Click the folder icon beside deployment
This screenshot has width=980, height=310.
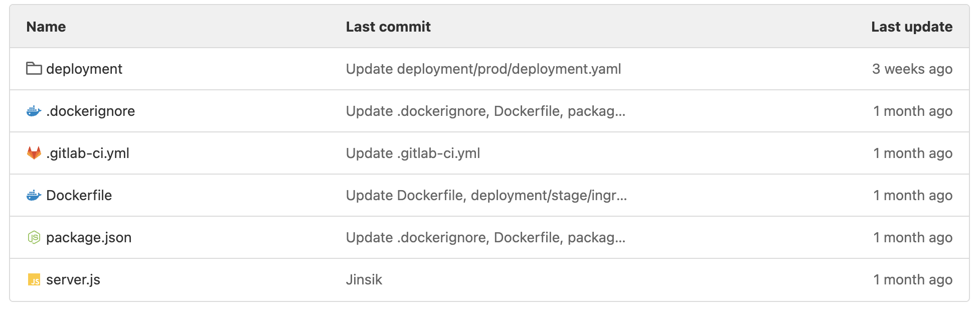click(x=34, y=69)
